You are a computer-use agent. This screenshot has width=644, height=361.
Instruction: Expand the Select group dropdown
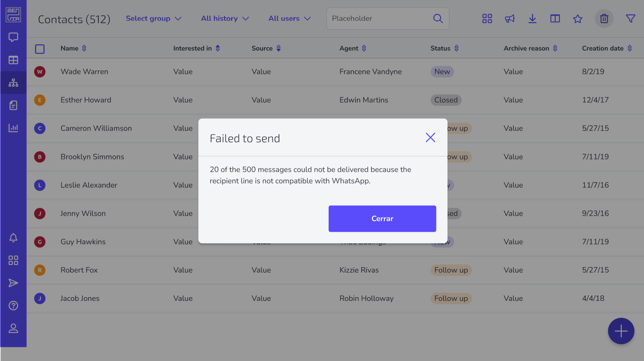(x=154, y=18)
